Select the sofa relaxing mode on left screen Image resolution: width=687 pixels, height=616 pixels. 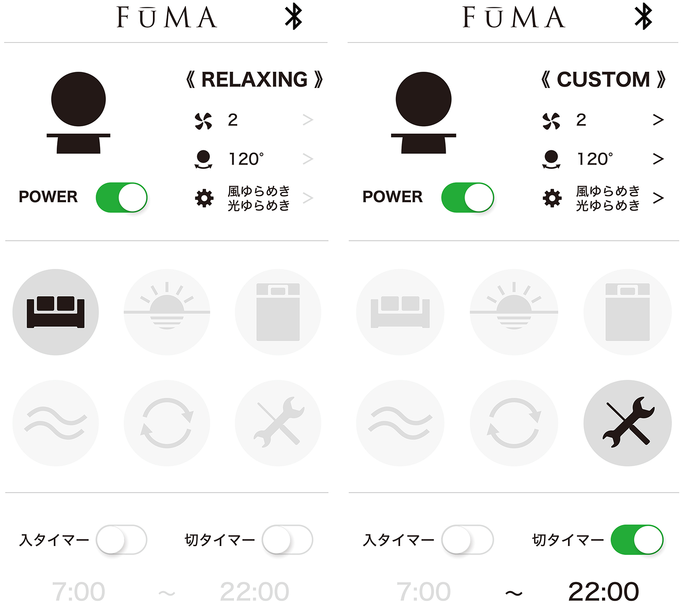pos(55,312)
